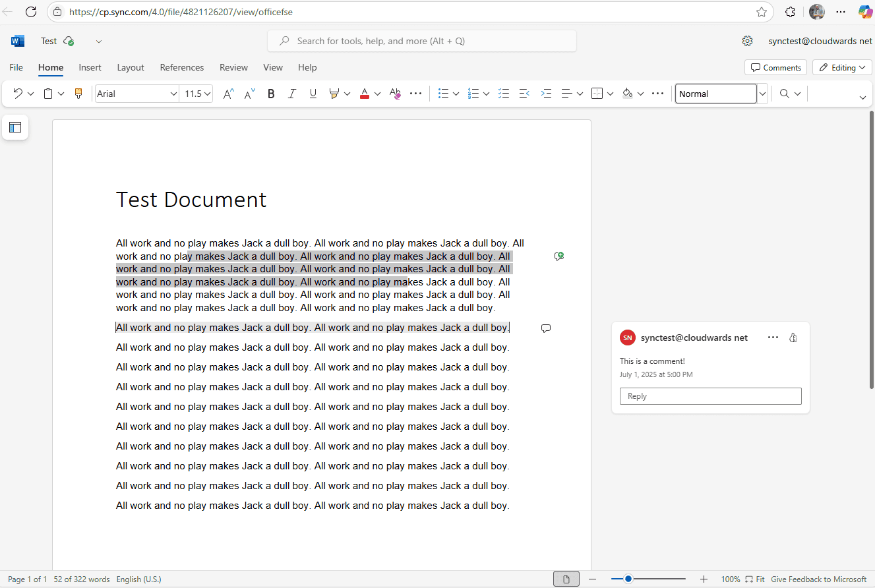875x588 pixels.
Task: Open the Editing mode button
Action: [x=843, y=67]
